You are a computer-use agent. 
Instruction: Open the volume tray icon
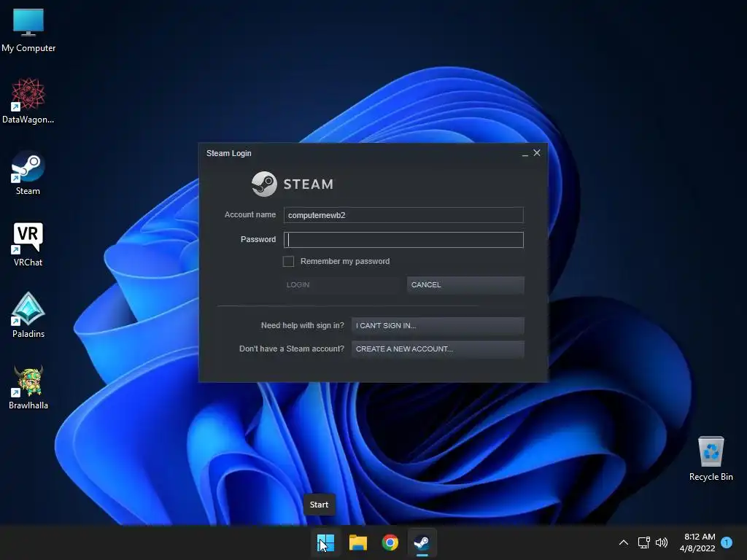point(661,542)
